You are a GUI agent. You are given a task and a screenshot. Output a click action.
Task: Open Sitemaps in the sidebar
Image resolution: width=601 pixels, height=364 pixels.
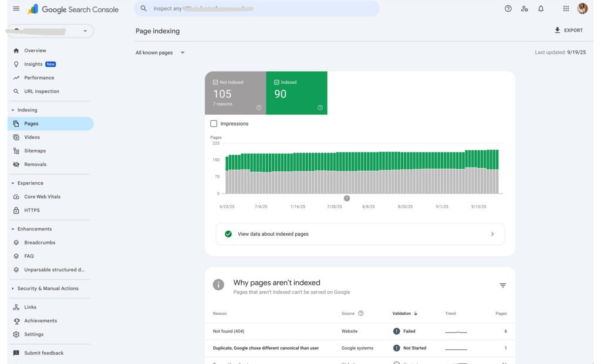[35, 151]
